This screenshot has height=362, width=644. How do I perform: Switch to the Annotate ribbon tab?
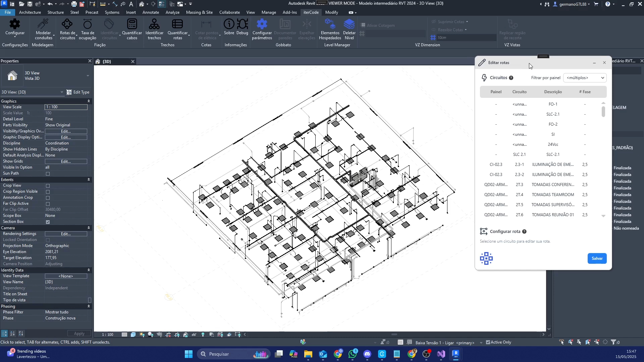151,12
